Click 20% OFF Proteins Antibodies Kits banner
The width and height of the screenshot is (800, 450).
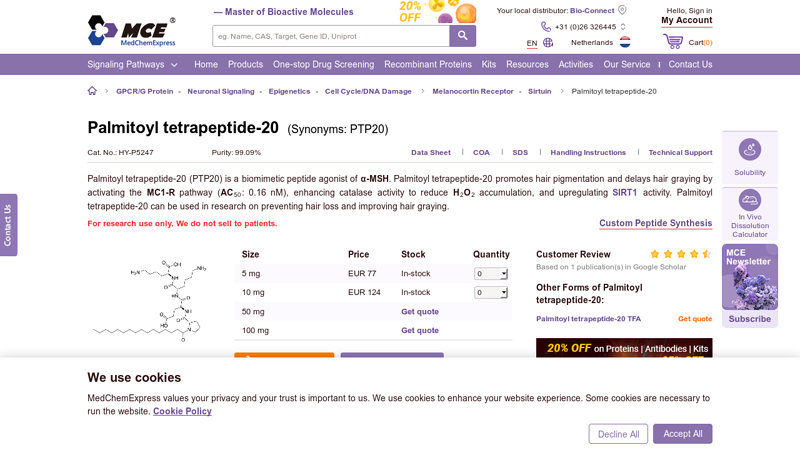(x=624, y=348)
